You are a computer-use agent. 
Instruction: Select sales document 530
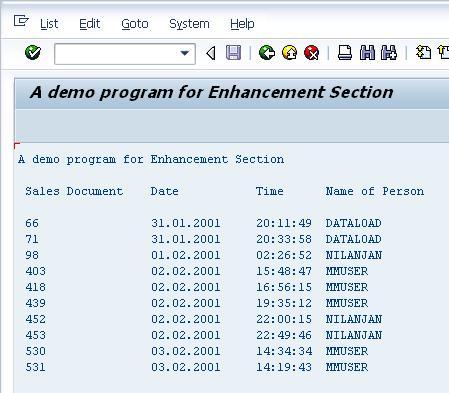[35, 351]
